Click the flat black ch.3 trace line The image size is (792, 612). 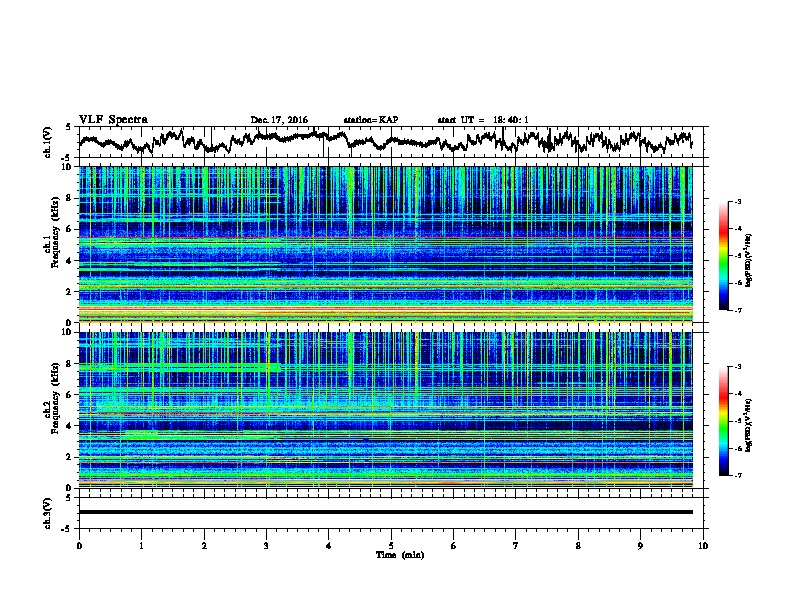coord(385,512)
